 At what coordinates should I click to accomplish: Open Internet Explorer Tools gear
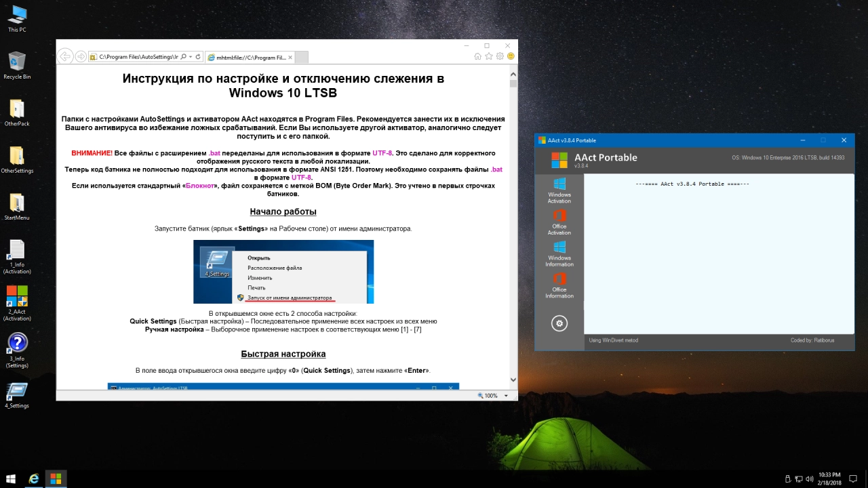click(x=500, y=56)
